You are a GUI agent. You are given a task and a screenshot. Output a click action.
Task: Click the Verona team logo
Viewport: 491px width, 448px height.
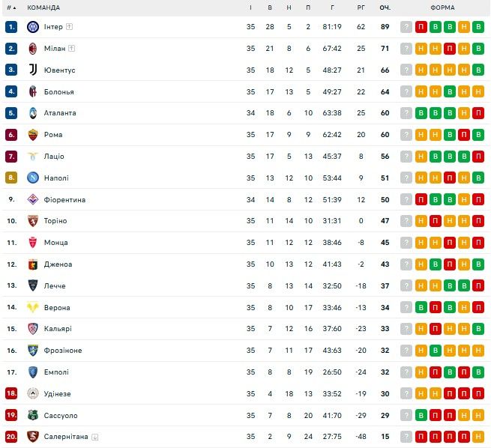(33, 307)
